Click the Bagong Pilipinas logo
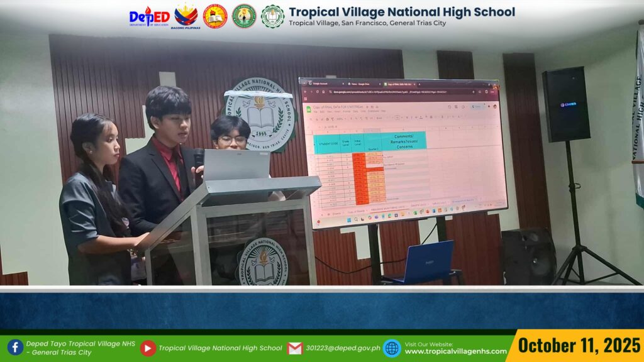Screen dimensions: 644x362 [x=186, y=16]
